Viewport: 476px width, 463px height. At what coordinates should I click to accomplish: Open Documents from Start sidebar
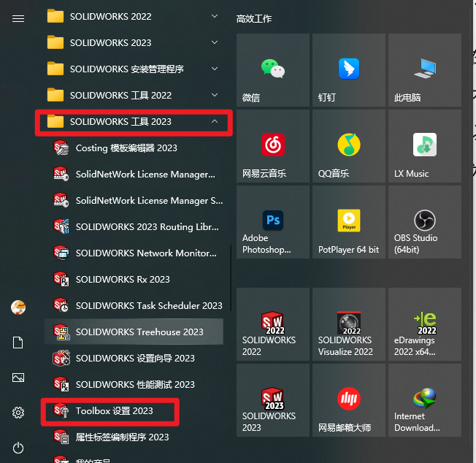[x=18, y=343]
